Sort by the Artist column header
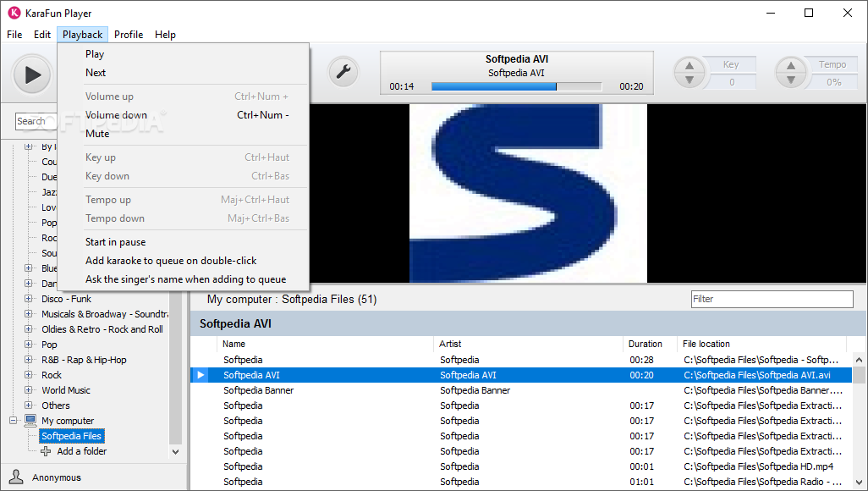Screen dimensions: 868x491 click(x=528, y=344)
